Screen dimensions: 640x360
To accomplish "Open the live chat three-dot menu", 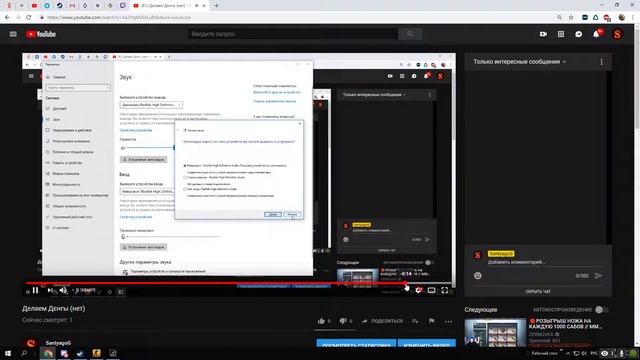I will (601, 62).
